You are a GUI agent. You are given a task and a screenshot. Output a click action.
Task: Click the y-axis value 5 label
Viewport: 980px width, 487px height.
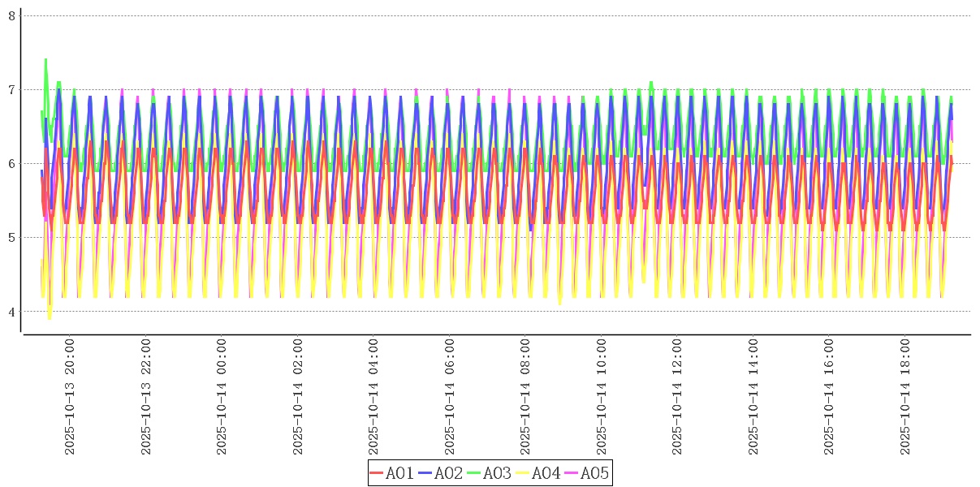click(x=11, y=238)
